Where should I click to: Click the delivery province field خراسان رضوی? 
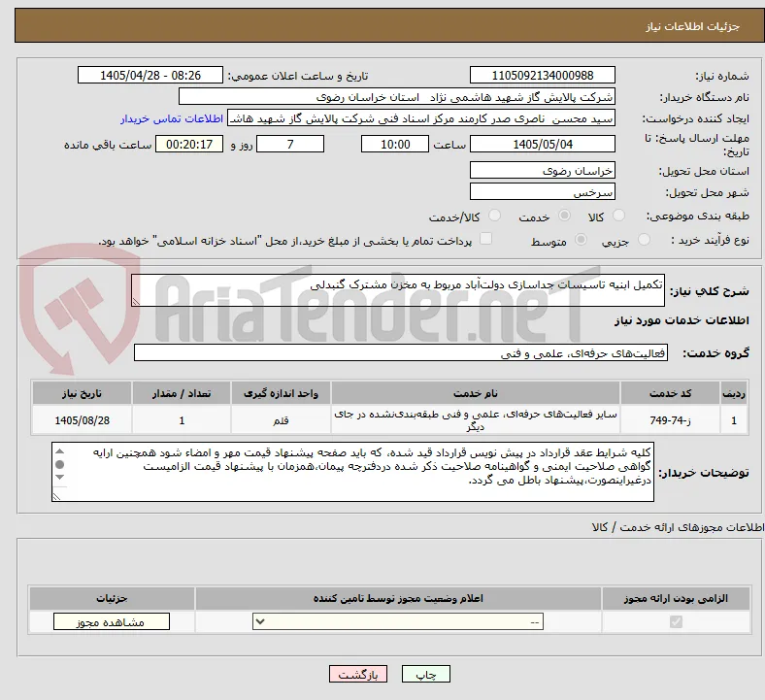(x=543, y=170)
